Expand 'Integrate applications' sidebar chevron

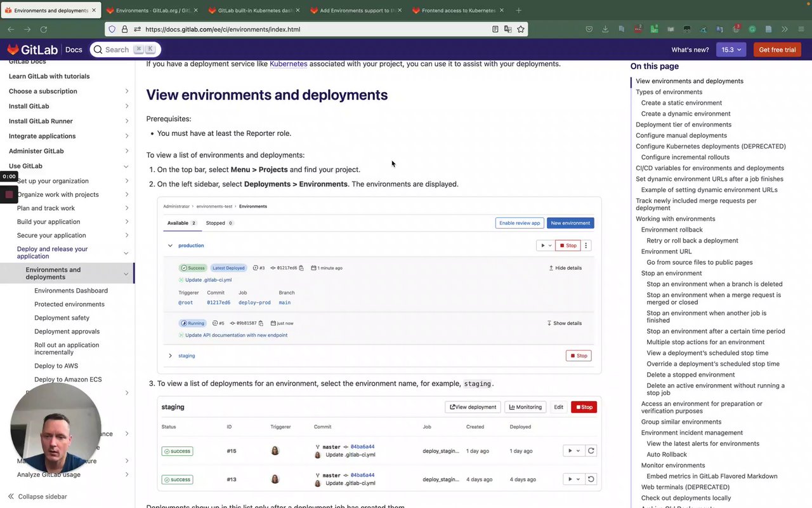coord(126,136)
